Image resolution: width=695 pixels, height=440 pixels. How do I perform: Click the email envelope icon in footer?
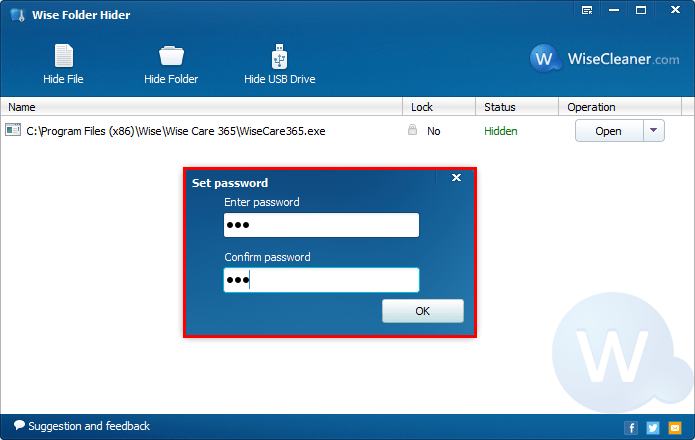click(675, 428)
